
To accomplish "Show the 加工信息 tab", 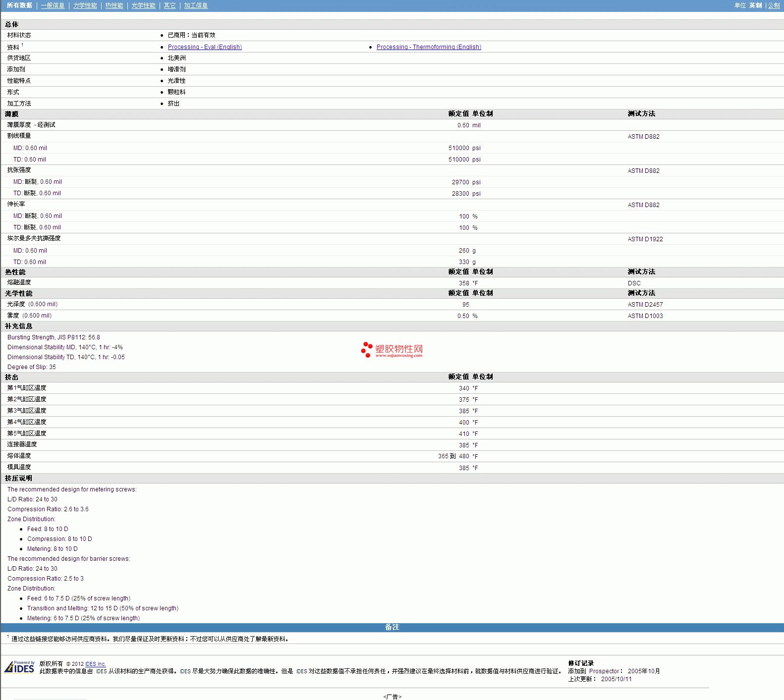I will (196, 5).
